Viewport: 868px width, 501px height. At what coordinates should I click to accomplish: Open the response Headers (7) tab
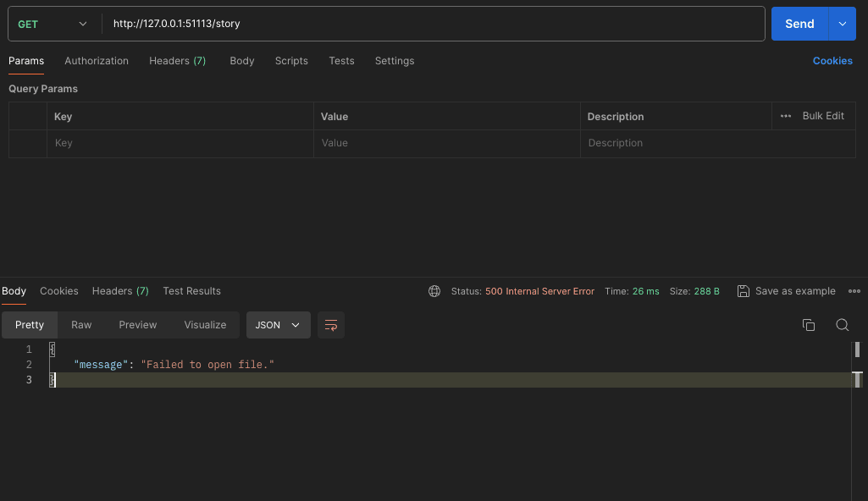120,291
